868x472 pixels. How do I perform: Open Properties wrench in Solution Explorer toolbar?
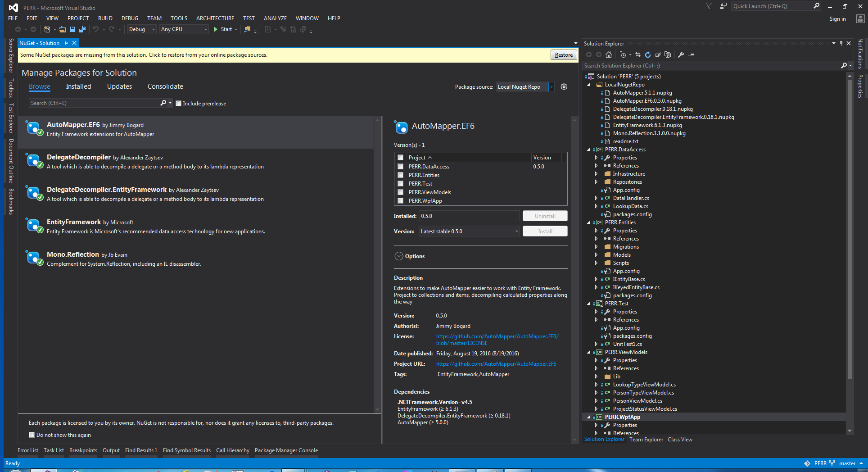point(681,54)
